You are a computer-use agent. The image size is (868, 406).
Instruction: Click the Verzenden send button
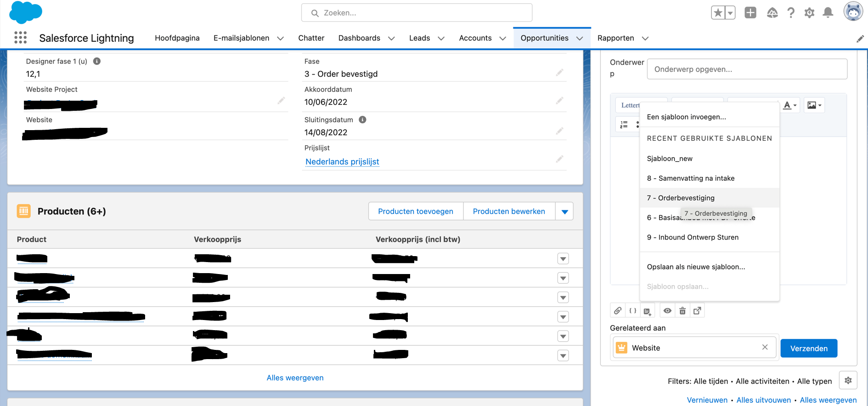(x=809, y=348)
